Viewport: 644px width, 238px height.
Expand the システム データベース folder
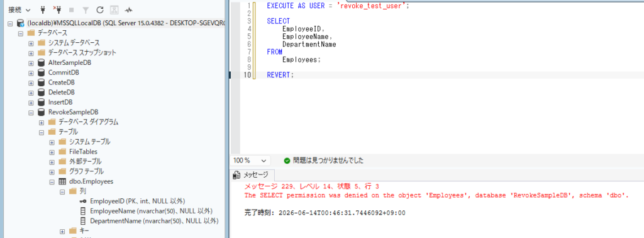(31, 43)
